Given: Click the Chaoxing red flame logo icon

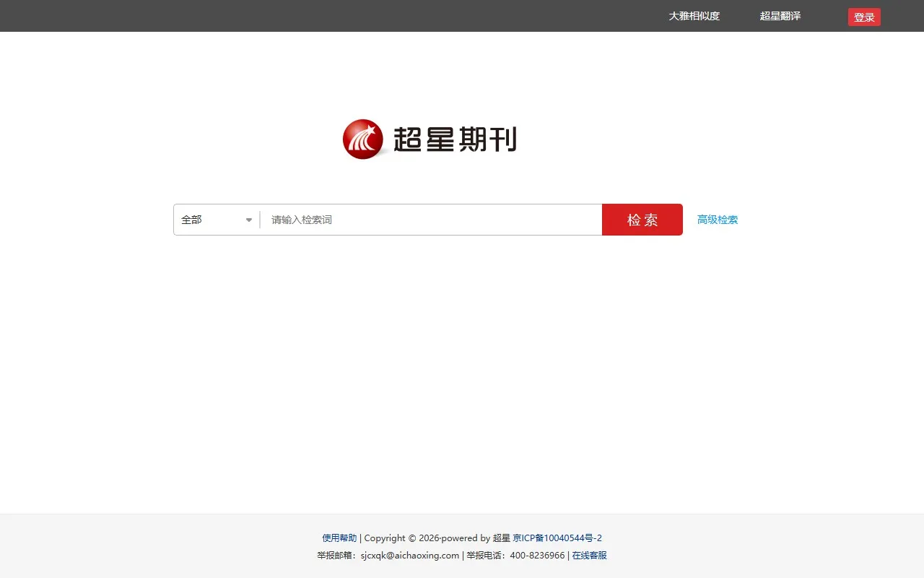Looking at the screenshot, I should (x=362, y=139).
